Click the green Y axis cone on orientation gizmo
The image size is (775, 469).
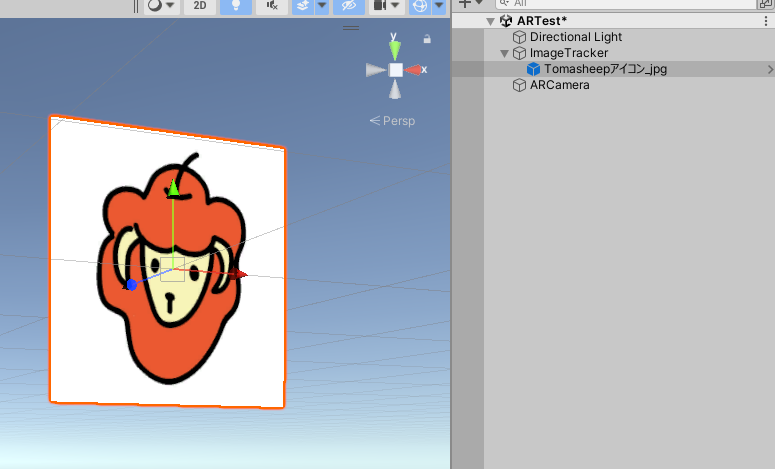point(394,50)
